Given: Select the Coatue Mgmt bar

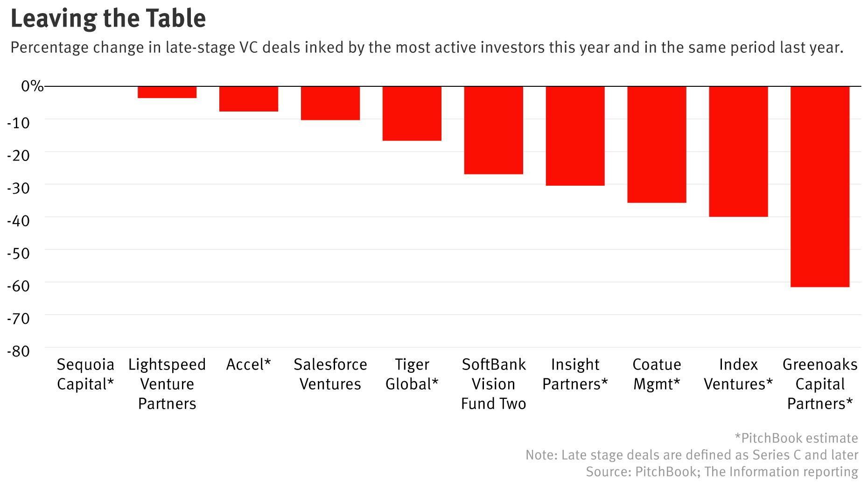Looking at the screenshot, I should (657, 145).
